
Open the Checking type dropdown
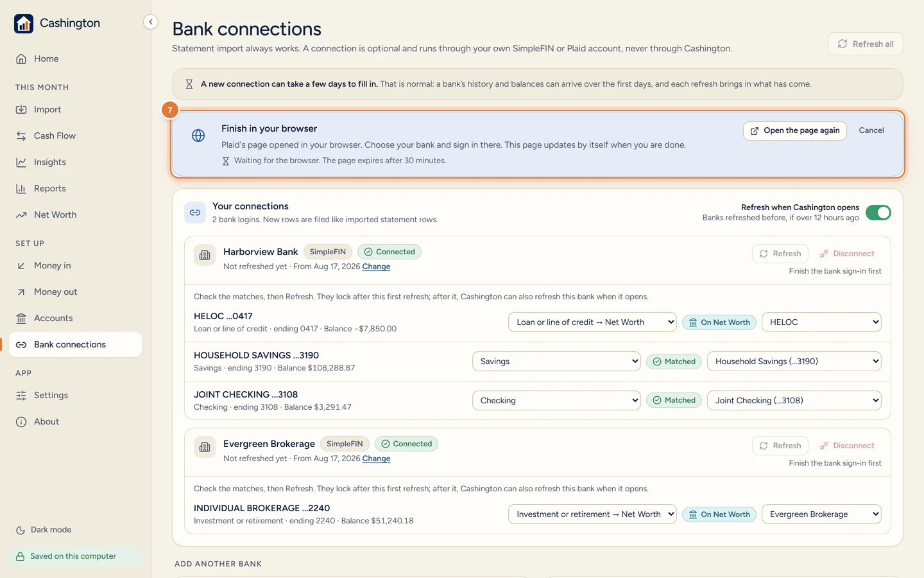(556, 401)
